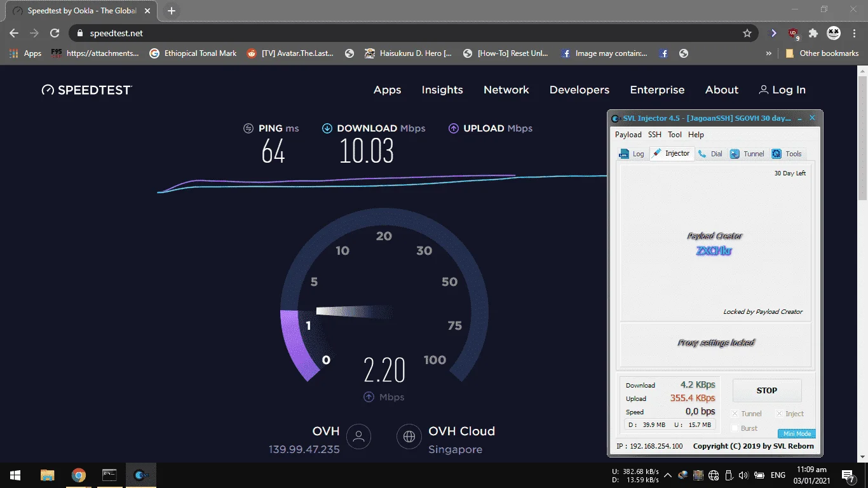Viewport: 868px width, 488px height.
Task: Click the speedometer gauge dial
Action: coord(384,295)
